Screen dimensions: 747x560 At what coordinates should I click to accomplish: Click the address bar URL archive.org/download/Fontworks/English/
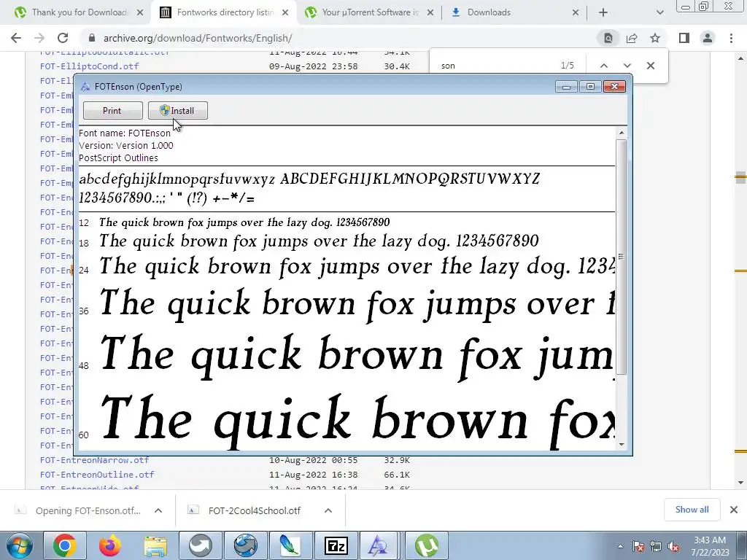[198, 38]
